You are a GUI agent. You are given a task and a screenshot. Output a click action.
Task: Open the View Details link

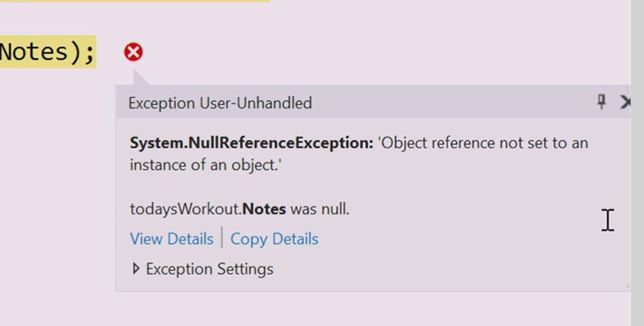[x=171, y=239]
